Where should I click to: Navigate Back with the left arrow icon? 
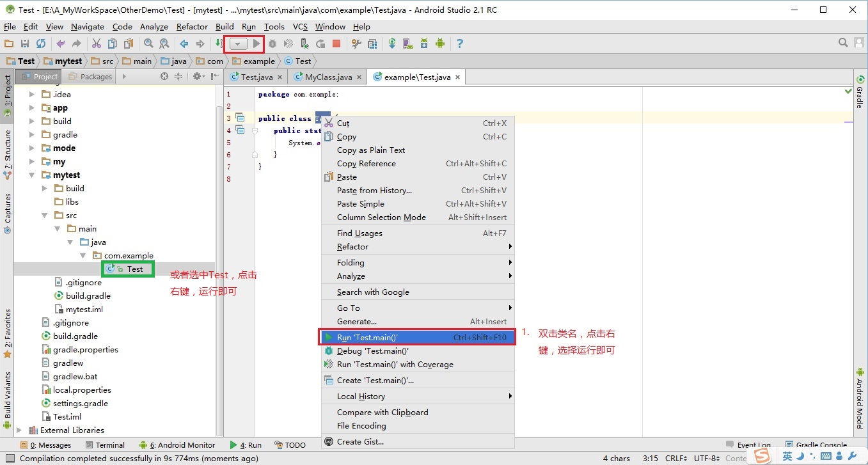coord(184,43)
